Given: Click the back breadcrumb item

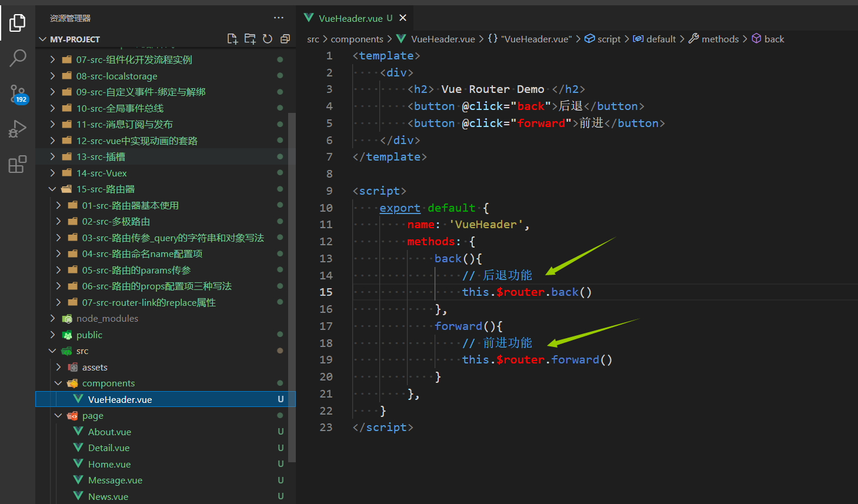Looking at the screenshot, I should pyautogui.click(x=768, y=39).
